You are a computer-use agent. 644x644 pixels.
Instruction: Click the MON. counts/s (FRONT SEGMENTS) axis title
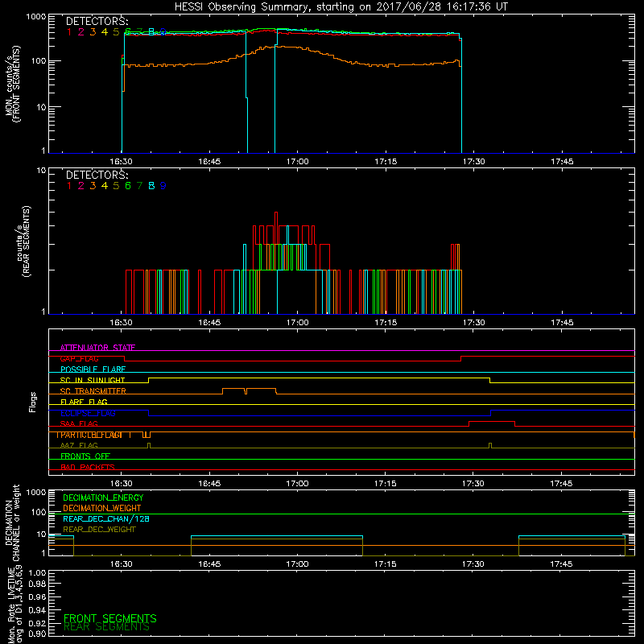point(13,84)
